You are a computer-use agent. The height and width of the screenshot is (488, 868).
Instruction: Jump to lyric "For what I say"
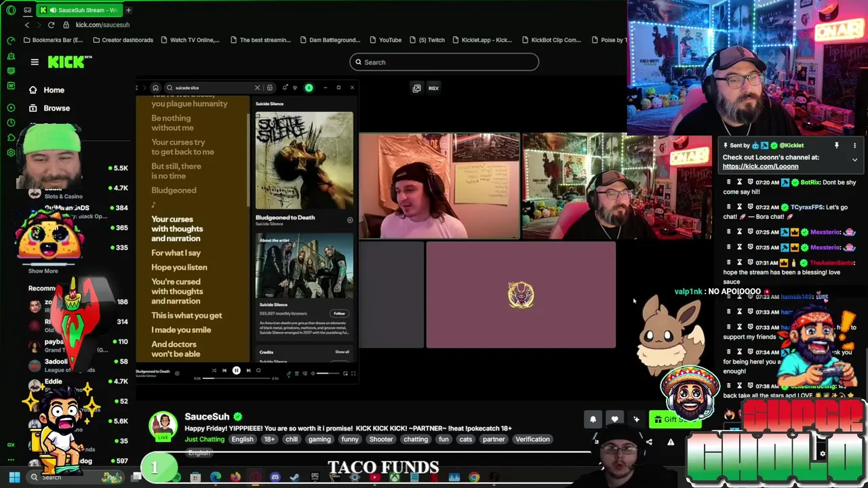click(176, 253)
